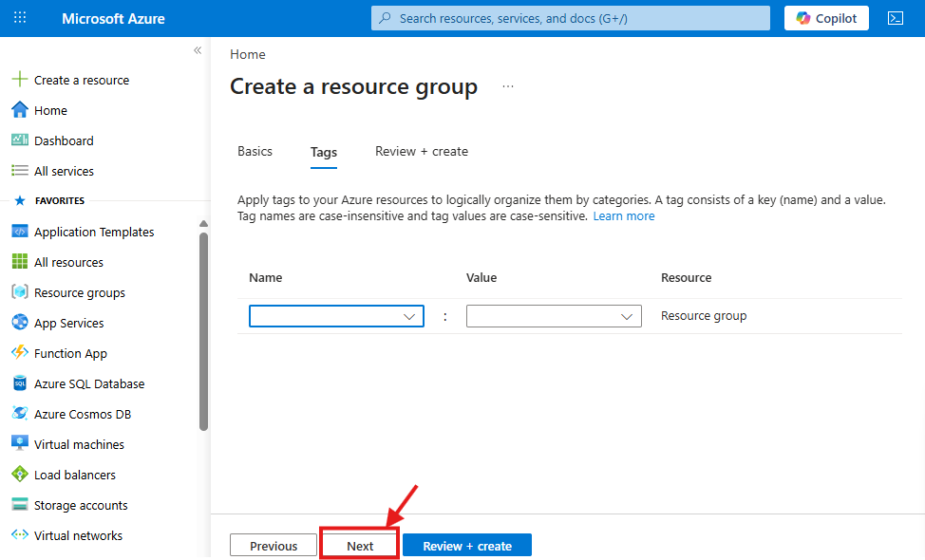Click the Load balancers diamond icon
The image size is (925, 560).
pos(19,474)
